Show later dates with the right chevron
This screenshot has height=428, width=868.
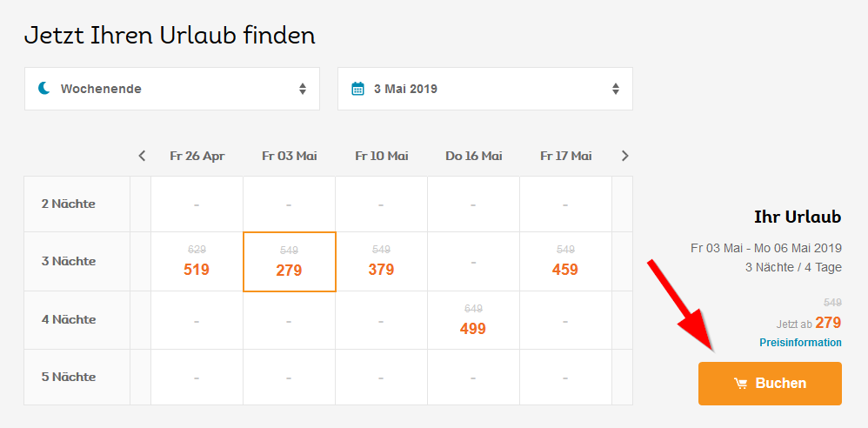point(625,156)
